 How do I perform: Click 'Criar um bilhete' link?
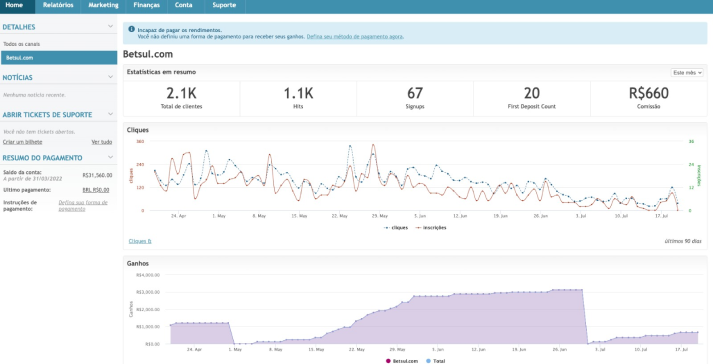(x=22, y=142)
